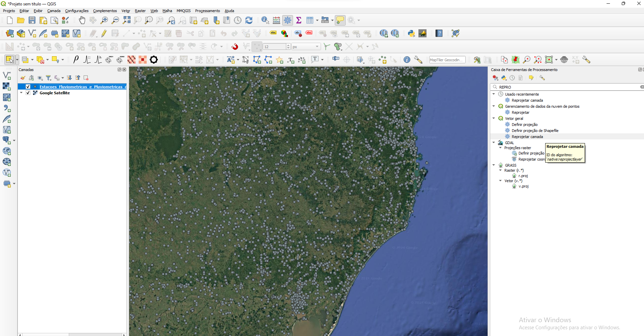Toggle the red snapping magnet icon
This screenshot has width=644, height=336.
click(x=235, y=46)
